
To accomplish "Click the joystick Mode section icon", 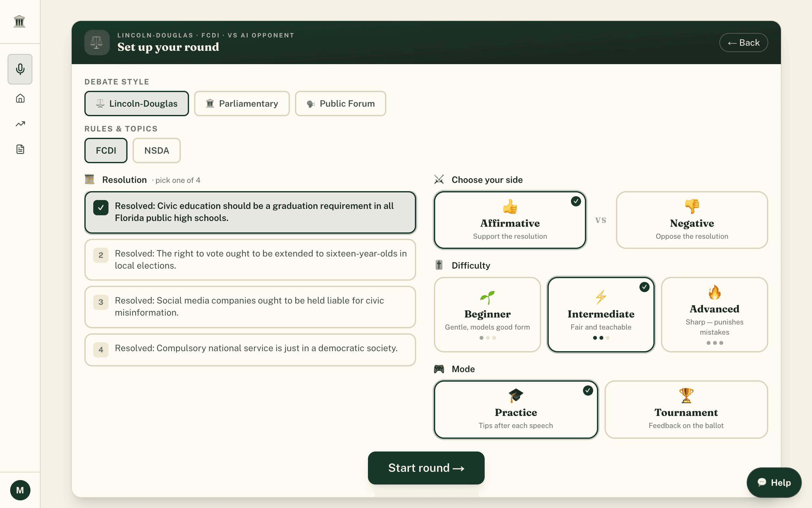I will tap(439, 369).
